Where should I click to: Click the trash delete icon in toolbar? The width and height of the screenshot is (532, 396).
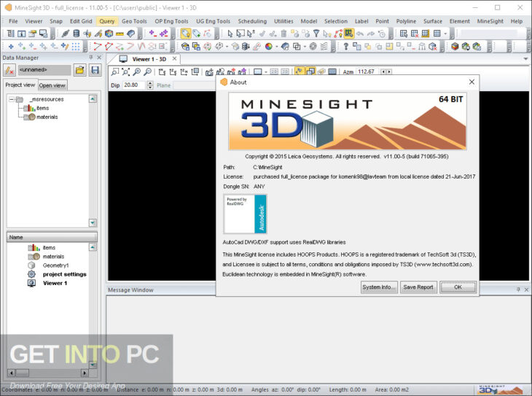tap(283, 34)
